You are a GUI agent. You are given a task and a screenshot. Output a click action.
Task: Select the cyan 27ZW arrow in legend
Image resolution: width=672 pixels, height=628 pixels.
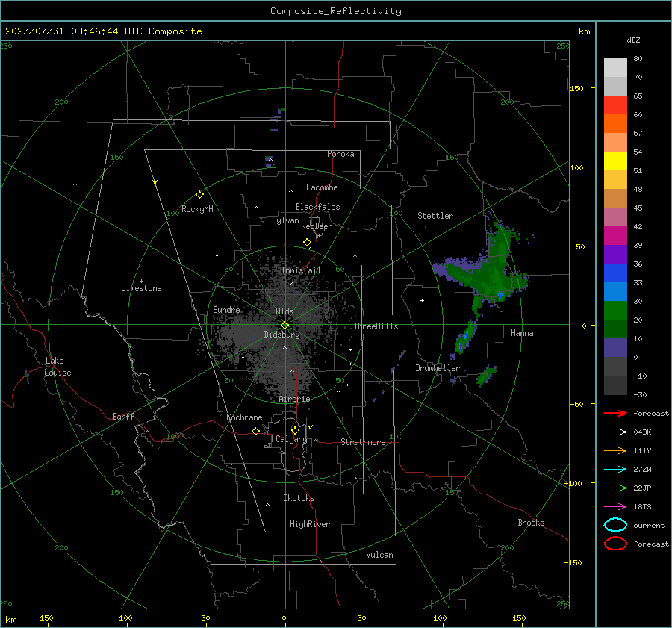coord(615,470)
